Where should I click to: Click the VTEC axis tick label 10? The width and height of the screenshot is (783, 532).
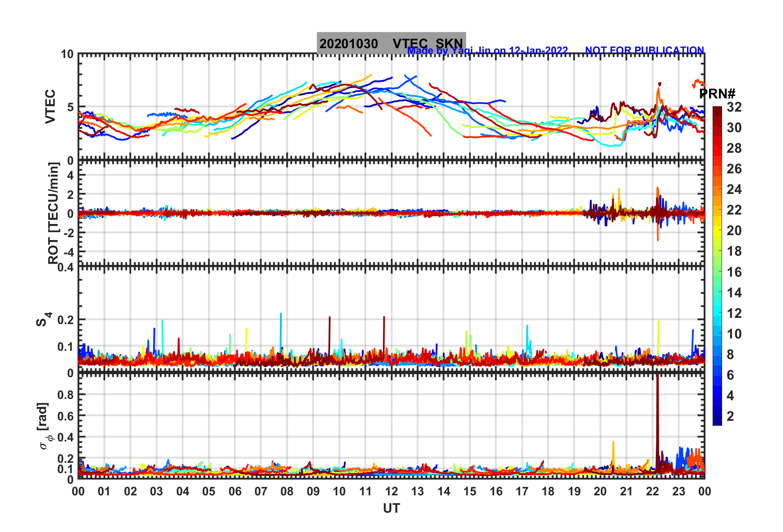click(x=67, y=54)
